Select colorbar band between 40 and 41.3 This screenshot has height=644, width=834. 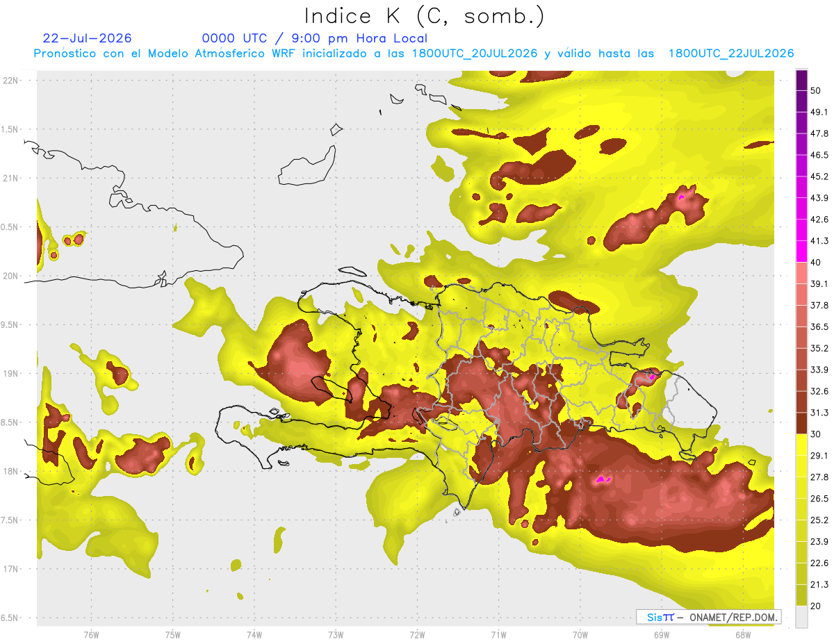pos(801,251)
